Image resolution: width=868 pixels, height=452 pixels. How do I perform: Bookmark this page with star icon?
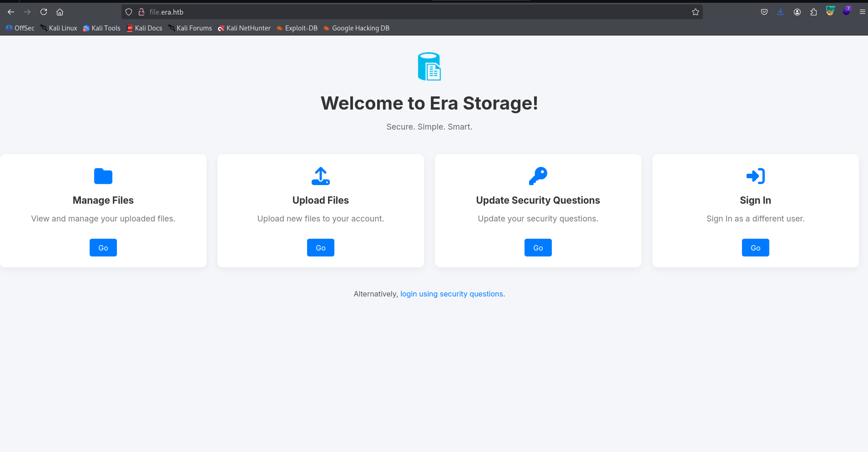click(695, 12)
